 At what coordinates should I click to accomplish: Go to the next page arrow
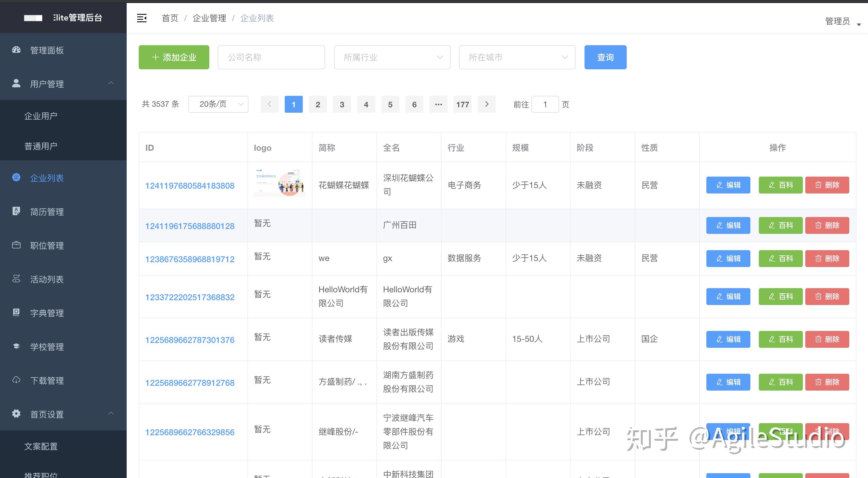486,104
